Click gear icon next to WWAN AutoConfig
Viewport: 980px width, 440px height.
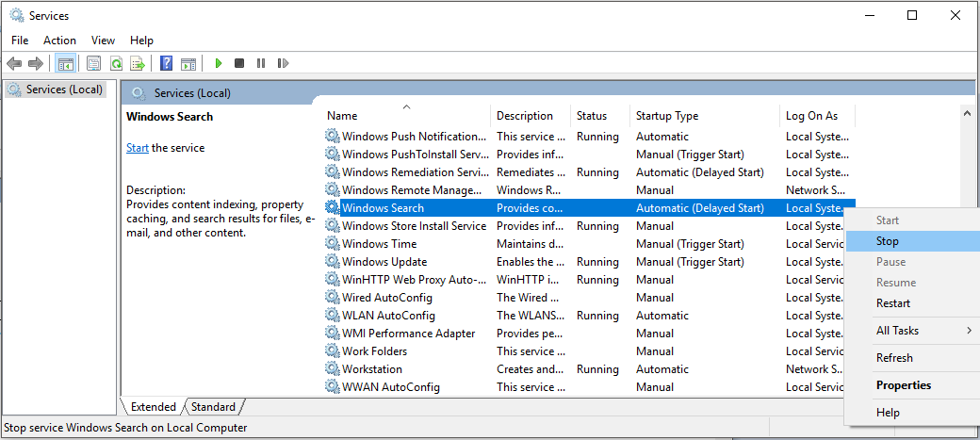coord(333,387)
